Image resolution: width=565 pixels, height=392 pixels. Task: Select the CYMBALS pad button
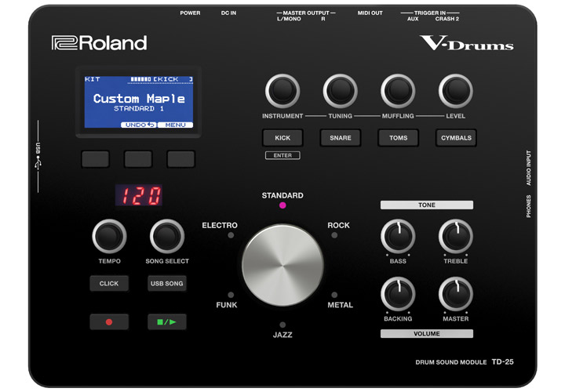456,138
